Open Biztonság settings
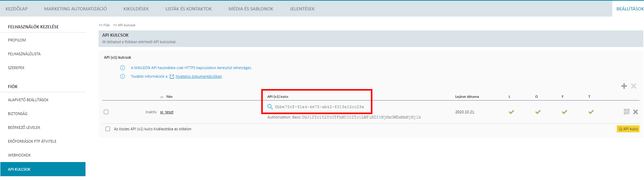644x180 pixels. (18, 114)
